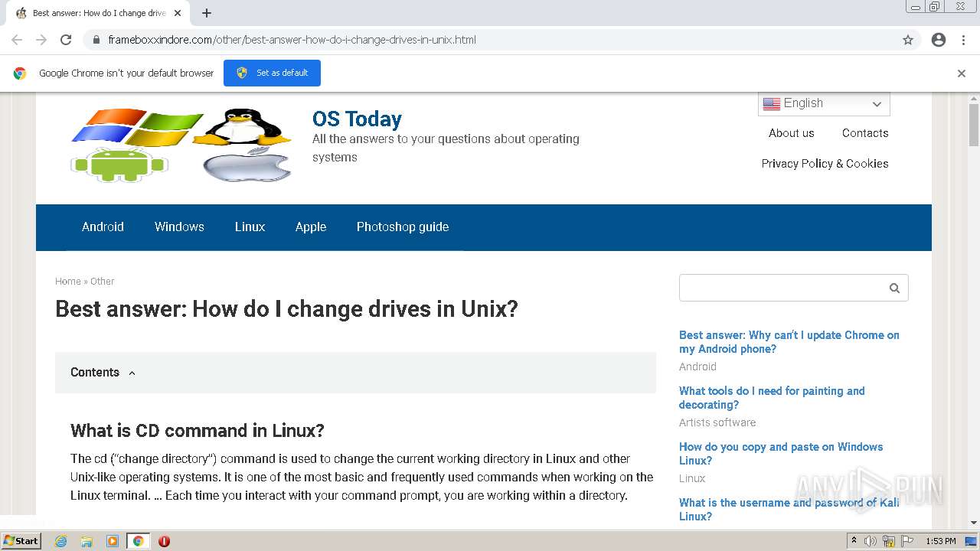Open the About us page

point(791,133)
